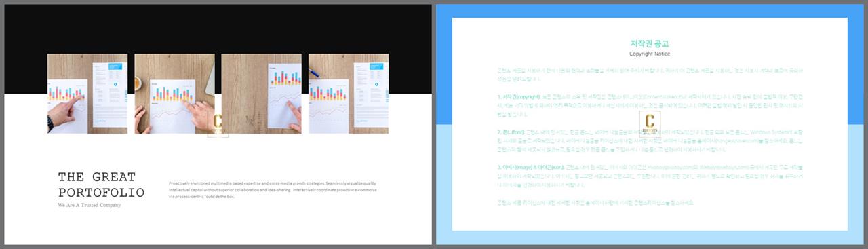Select the second chart photo with coffee cup
Image resolution: width=868 pixels, height=249 pixels.
pyautogui.click(x=174, y=94)
